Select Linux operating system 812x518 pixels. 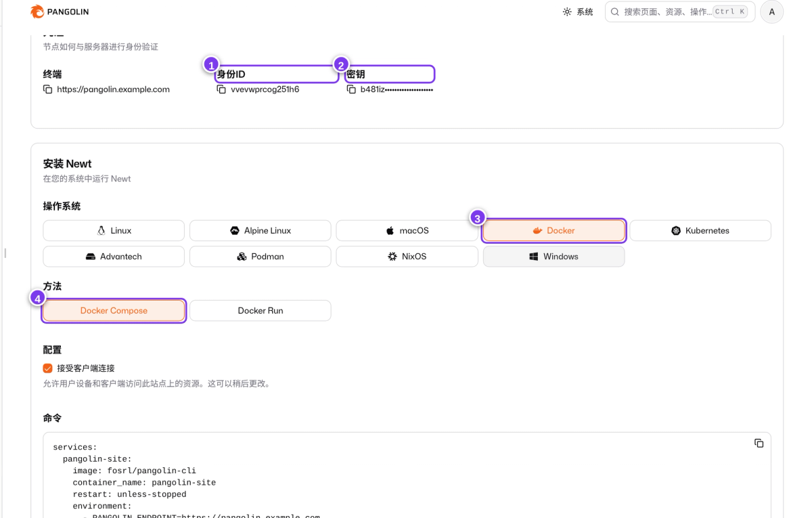click(x=114, y=230)
